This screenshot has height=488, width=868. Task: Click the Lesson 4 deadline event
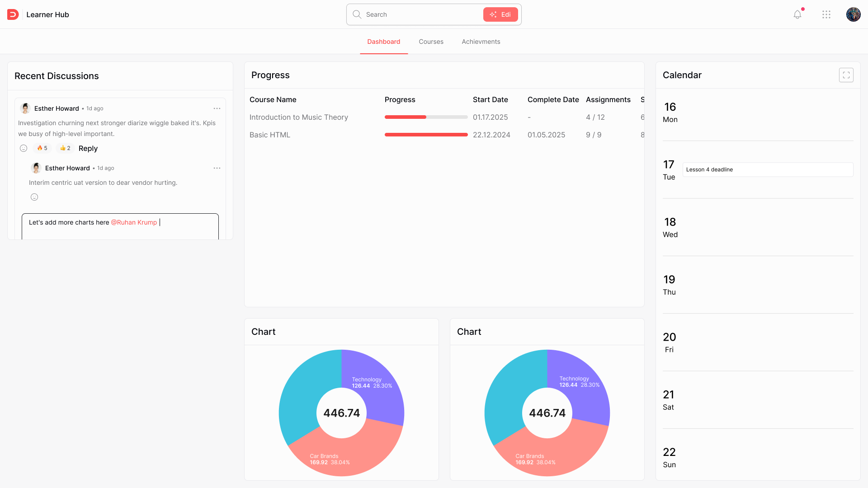[768, 169]
